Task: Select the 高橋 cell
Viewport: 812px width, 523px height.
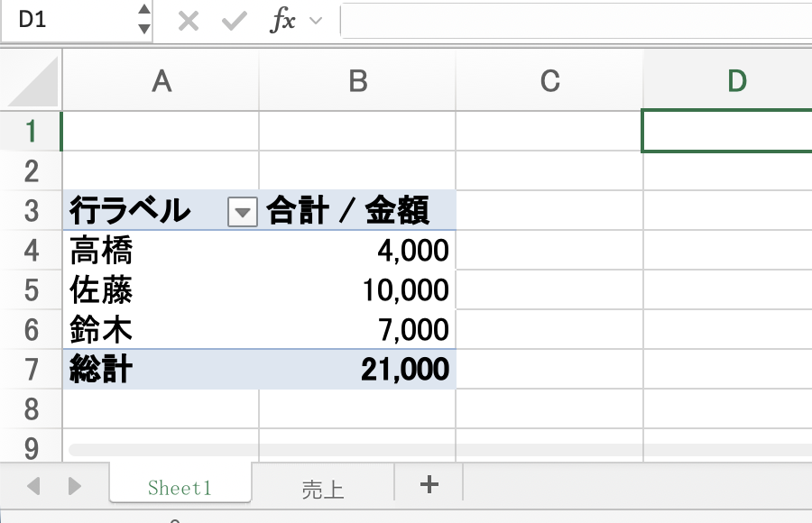Action: pos(161,250)
